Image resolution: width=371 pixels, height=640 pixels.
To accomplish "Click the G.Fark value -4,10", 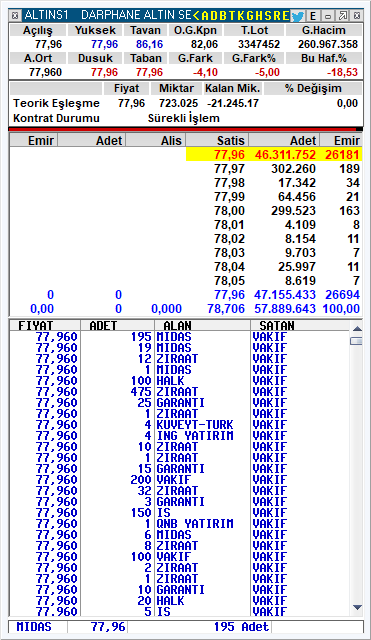I will (205, 72).
